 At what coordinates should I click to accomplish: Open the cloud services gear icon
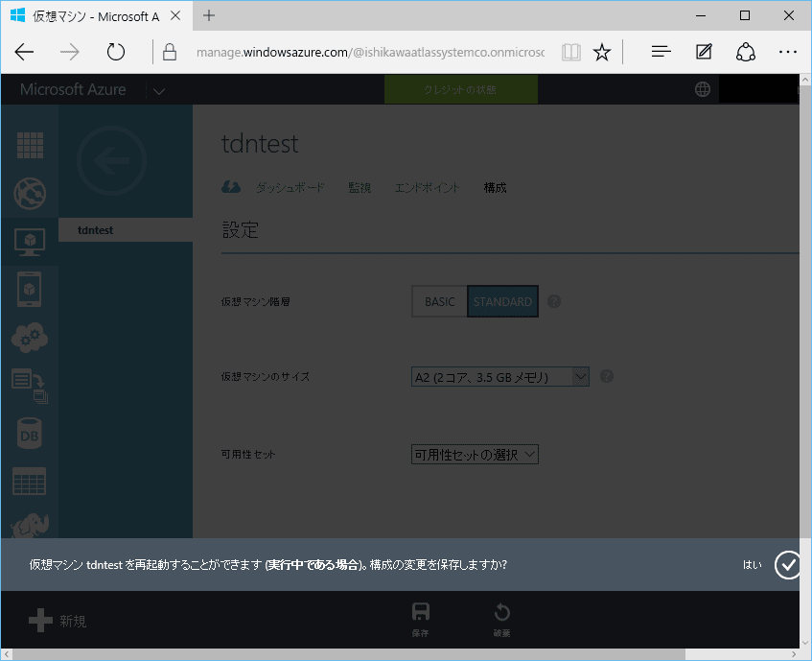30,338
